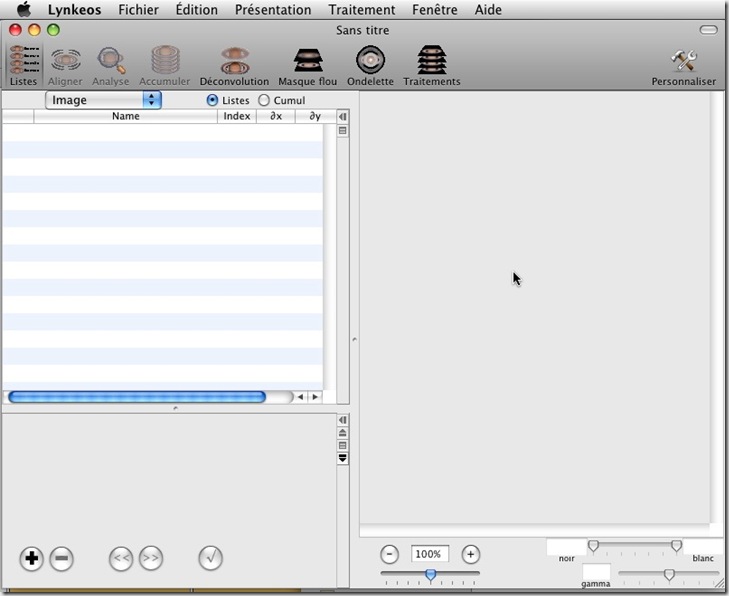Open the Présentation menu

[273, 9]
